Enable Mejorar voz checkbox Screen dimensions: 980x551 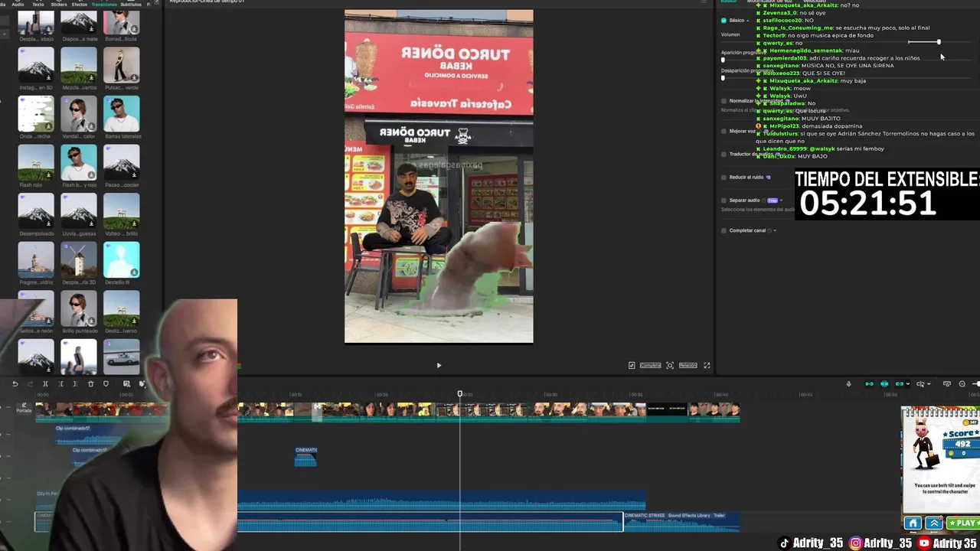click(x=724, y=131)
